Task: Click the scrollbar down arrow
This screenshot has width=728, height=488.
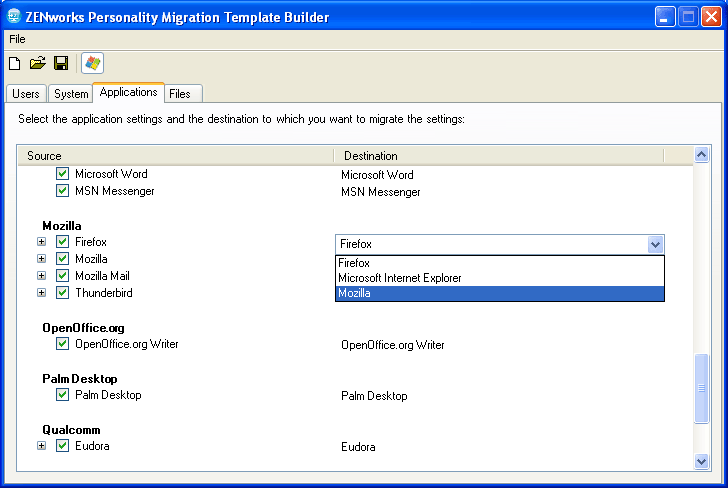Action: 701,461
